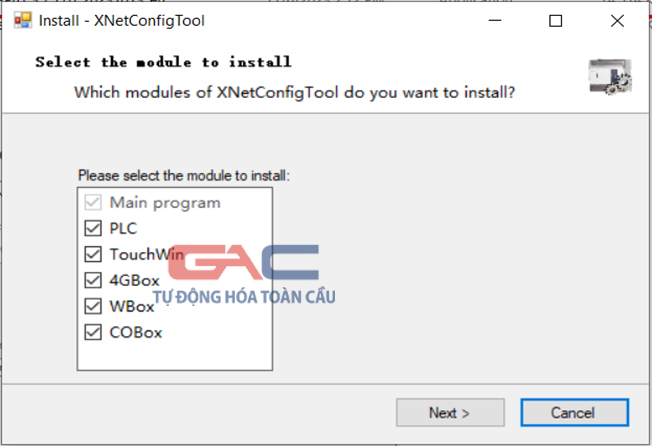Select the TouchWin label text

146,254
